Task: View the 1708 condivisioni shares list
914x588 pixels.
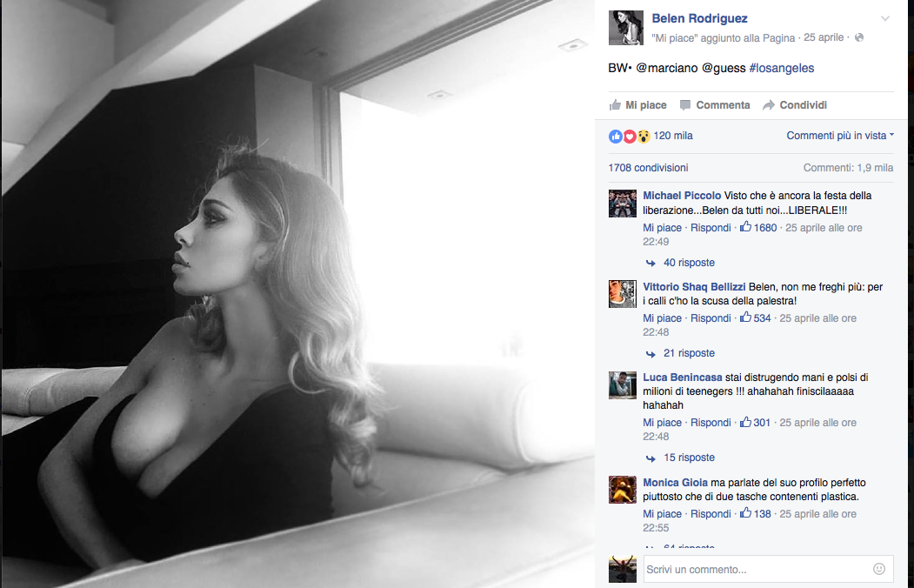Action: (x=648, y=168)
